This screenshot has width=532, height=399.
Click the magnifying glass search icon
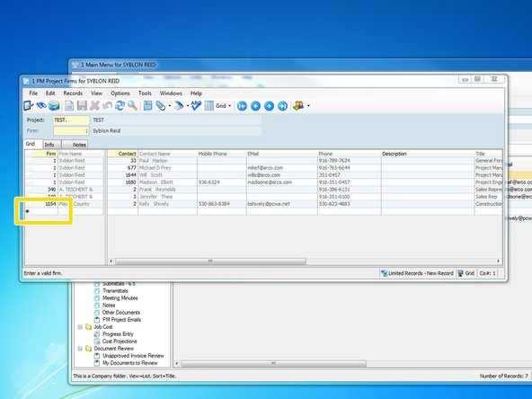pos(132,106)
